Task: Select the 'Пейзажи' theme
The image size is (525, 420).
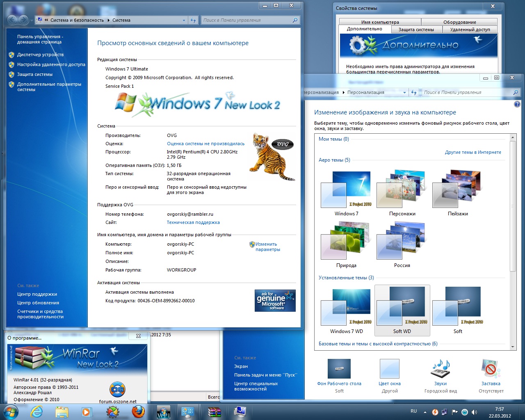Action: point(458,194)
